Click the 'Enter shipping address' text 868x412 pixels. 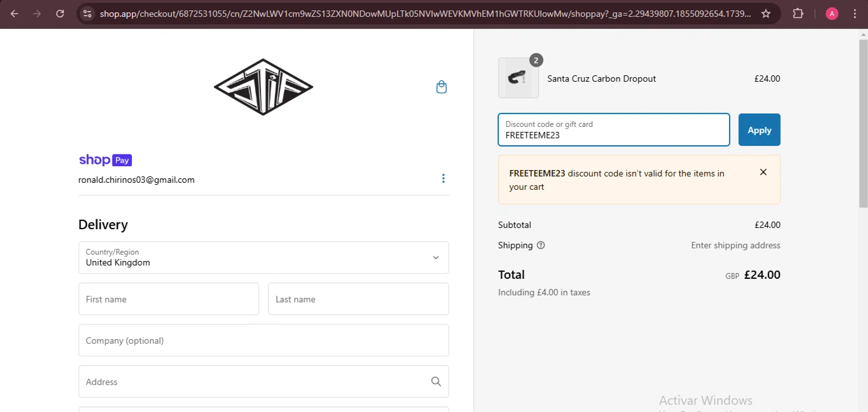coord(735,245)
